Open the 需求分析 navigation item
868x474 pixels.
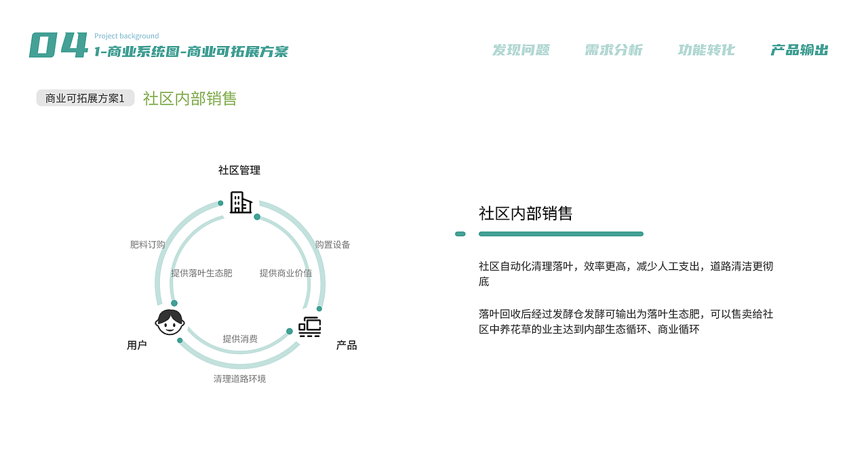click(x=613, y=50)
